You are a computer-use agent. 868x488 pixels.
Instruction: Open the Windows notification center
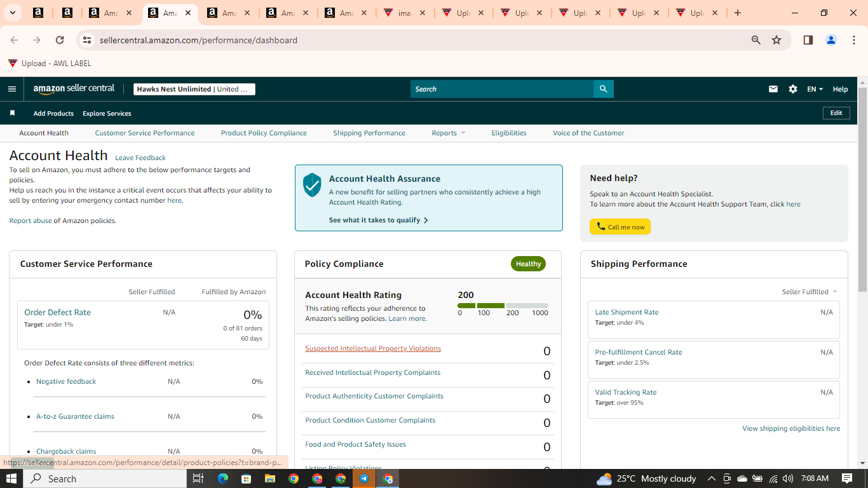[x=847, y=478]
